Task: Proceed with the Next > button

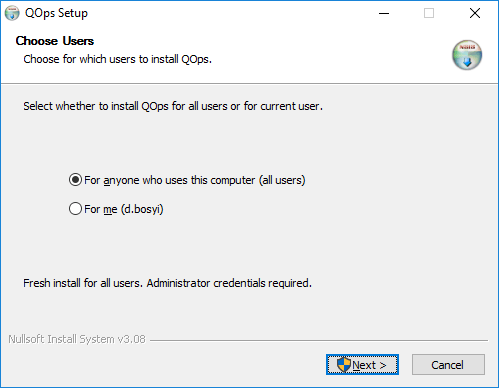Action: pos(362,365)
